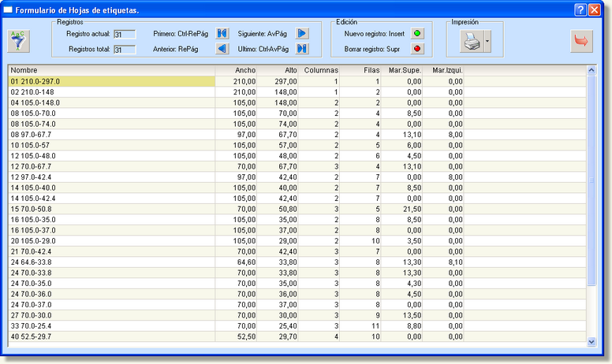Jump to last record button
The height and width of the screenshot is (364, 612).
click(302, 49)
